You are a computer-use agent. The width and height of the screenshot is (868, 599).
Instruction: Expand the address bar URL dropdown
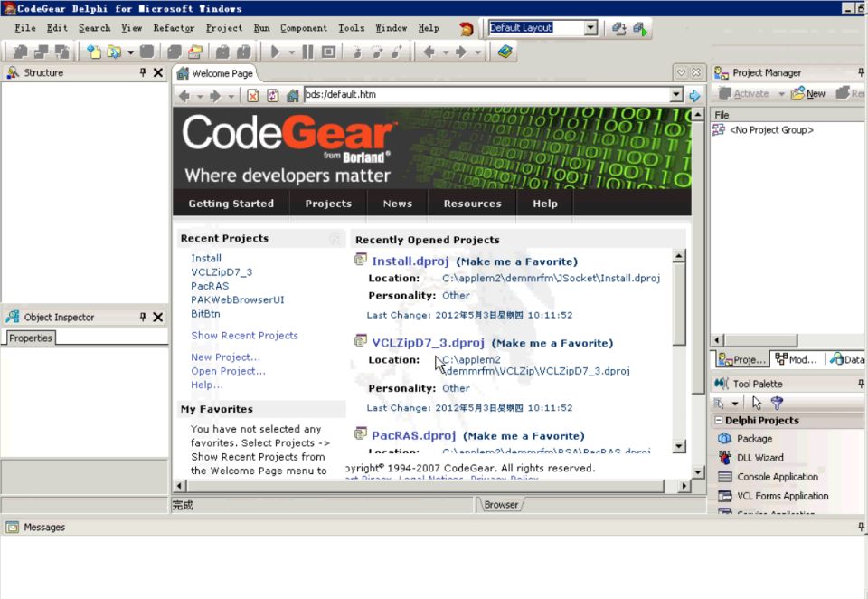coord(676,95)
